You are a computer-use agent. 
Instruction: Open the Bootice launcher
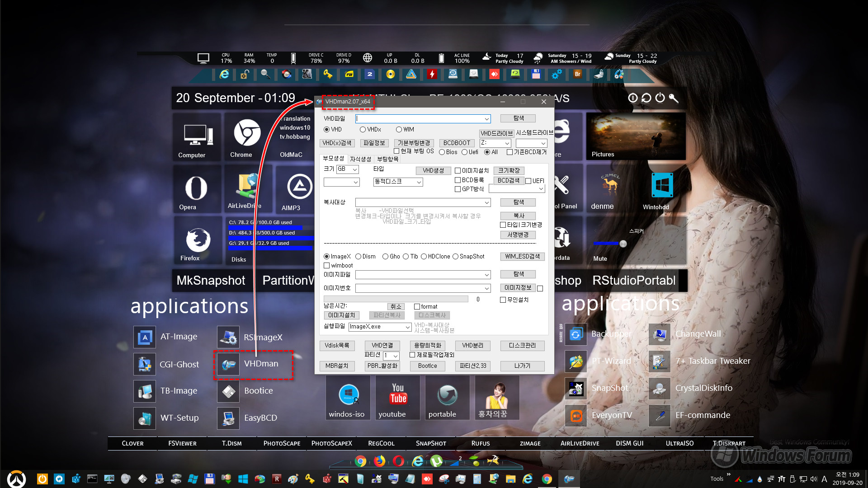point(228,391)
